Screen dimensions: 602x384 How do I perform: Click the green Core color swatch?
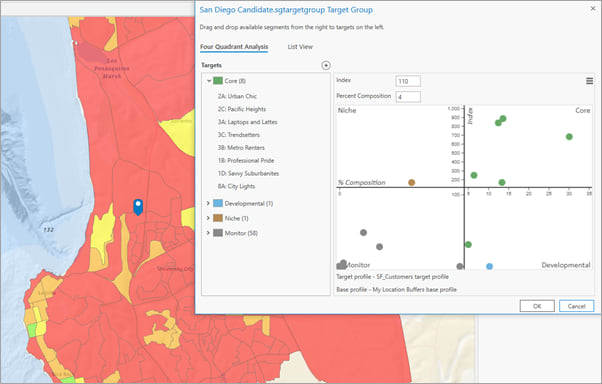[x=218, y=81]
